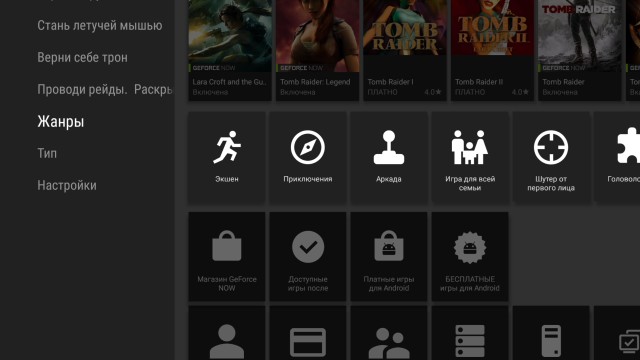Select Проводи рейдыю sidebar entry
The image size is (640, 360).
tap(104, 89)
